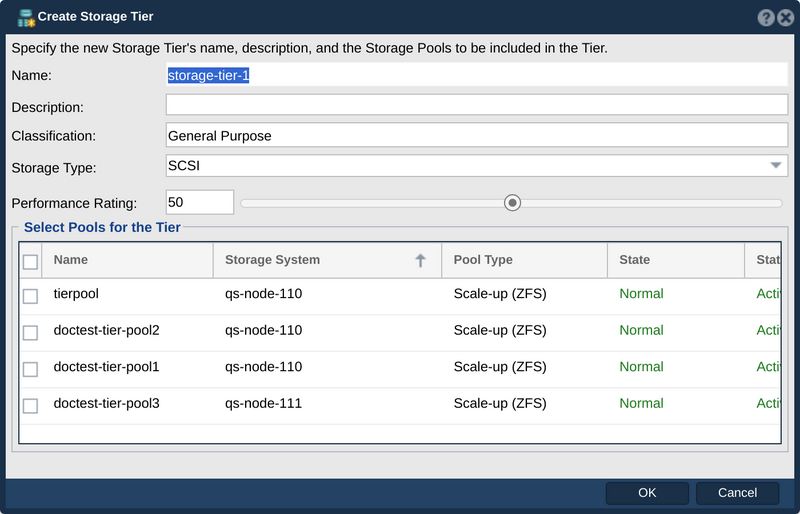Open the Storage Type dropdown arrow
Image resolution: width=800 pixels, height=514 pixels.
coord(776,165)
